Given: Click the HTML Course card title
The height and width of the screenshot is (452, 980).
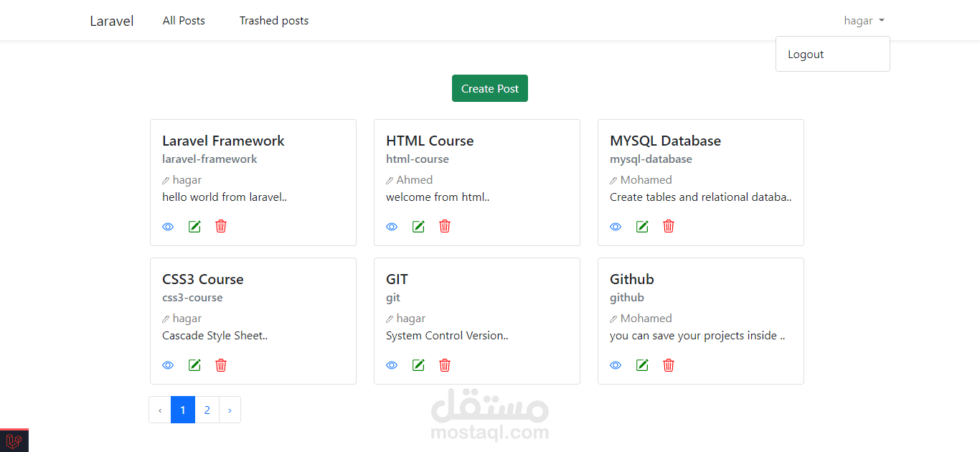Looking at the screenshot, I should tap(430, 141).
